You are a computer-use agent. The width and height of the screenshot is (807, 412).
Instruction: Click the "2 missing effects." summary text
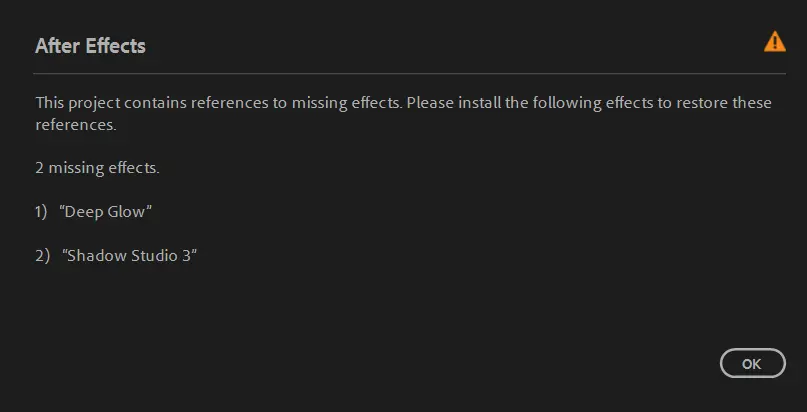[97, 168]
